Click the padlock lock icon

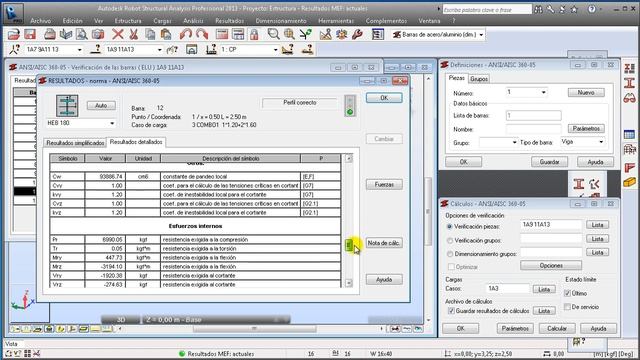click(x=254, y=35)
